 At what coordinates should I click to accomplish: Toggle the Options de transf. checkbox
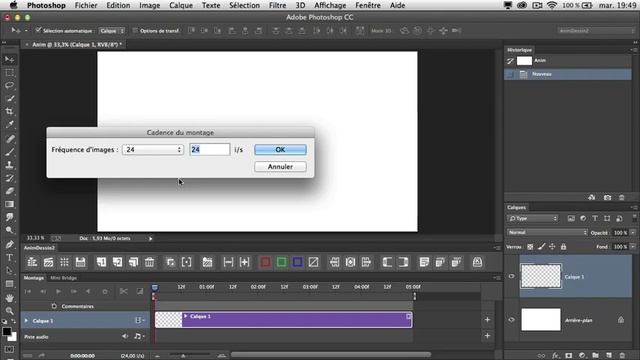(x=135, y=31)
